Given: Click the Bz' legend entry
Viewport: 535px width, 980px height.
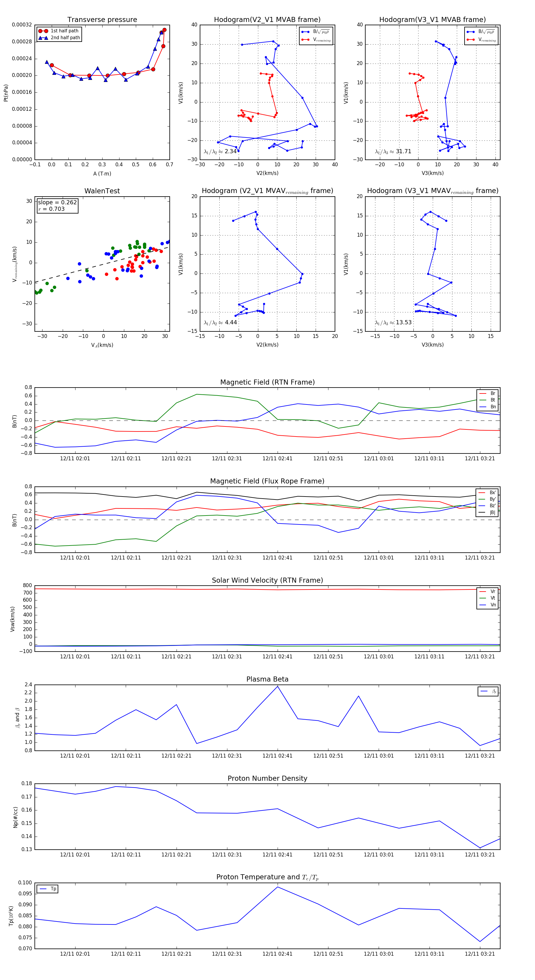Looking at the screenshot, I should (x=487, y=506).
